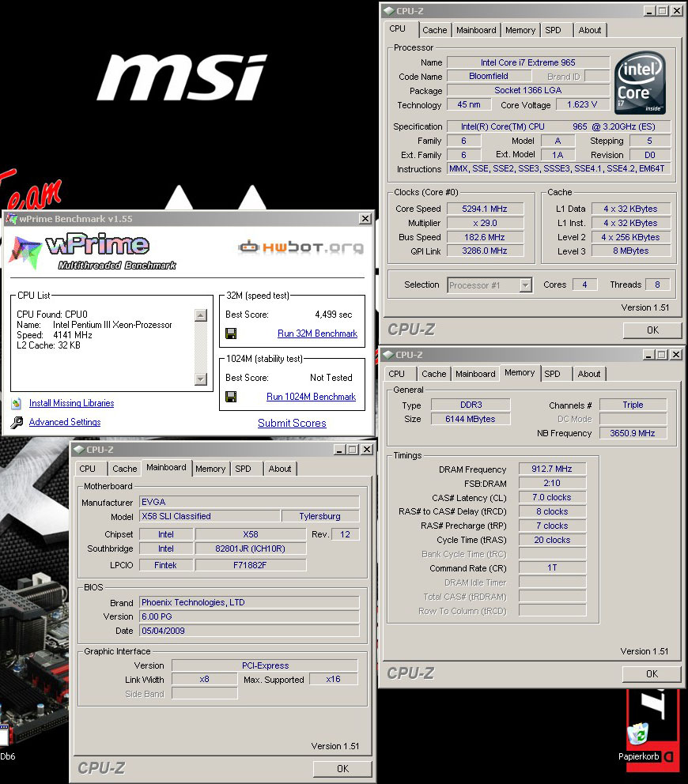Open Advanced Settings link
This screenshot has height=784, width=688.
tap(65, 422)
